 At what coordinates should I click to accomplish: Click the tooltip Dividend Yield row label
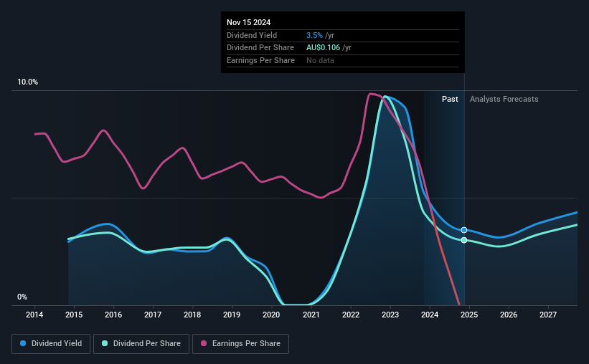pos(252,35)
